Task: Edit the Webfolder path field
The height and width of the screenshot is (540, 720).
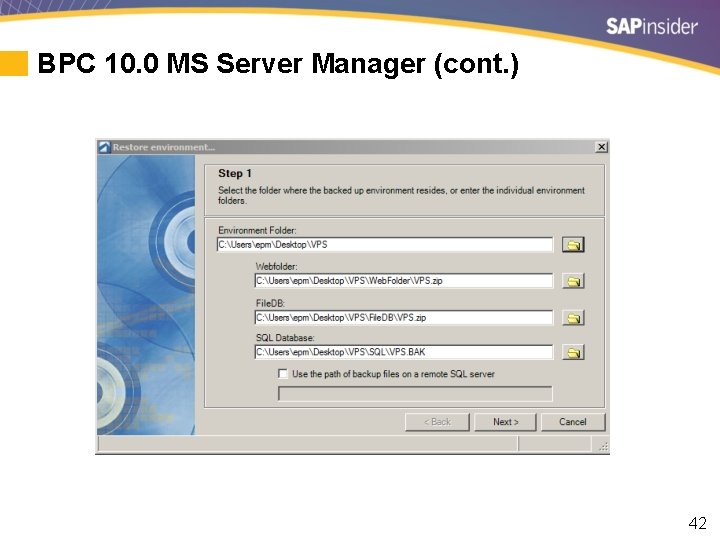Action: coord(404,281)
